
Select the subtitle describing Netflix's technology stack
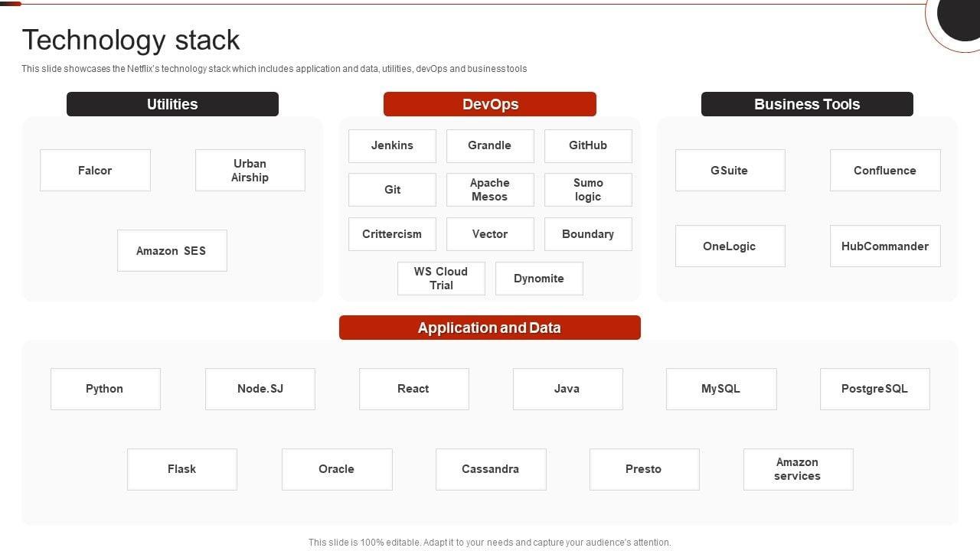coord(274,69)
